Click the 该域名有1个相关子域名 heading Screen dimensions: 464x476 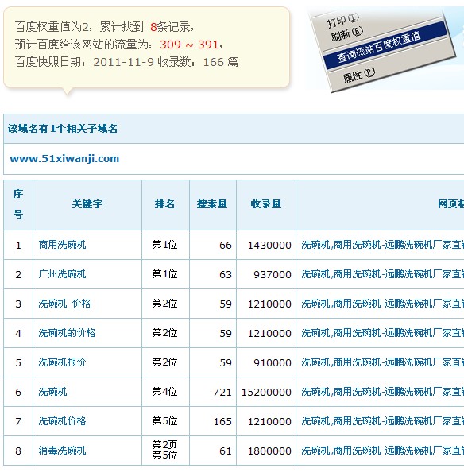click(63, 129)
